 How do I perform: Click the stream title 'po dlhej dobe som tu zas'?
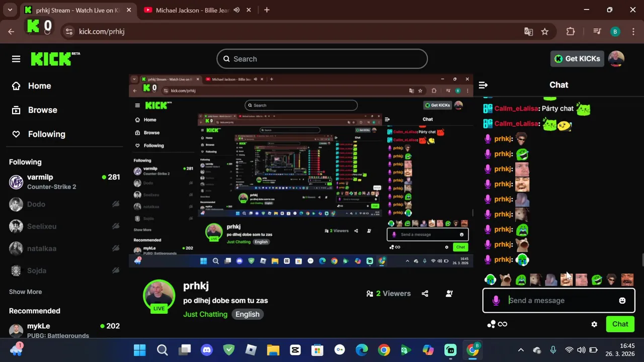coord(225,301)
